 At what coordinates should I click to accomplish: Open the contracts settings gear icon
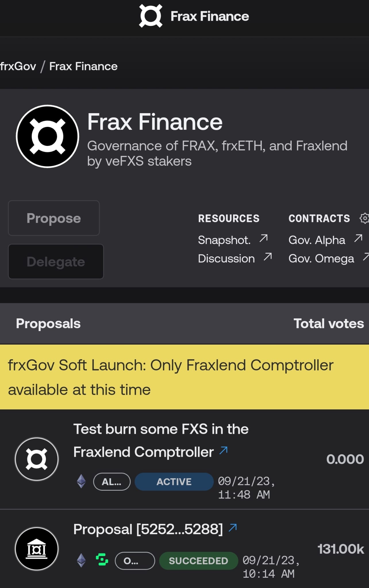[364, 218]
